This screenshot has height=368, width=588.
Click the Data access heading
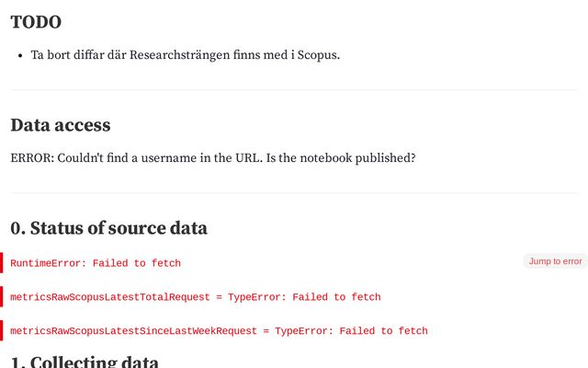(61, 125)
